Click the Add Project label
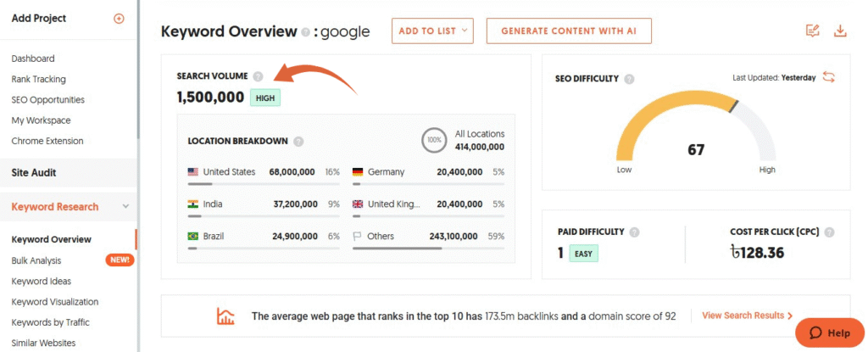Viewport: 868px width, 352px height. click(x=38, y=19)
